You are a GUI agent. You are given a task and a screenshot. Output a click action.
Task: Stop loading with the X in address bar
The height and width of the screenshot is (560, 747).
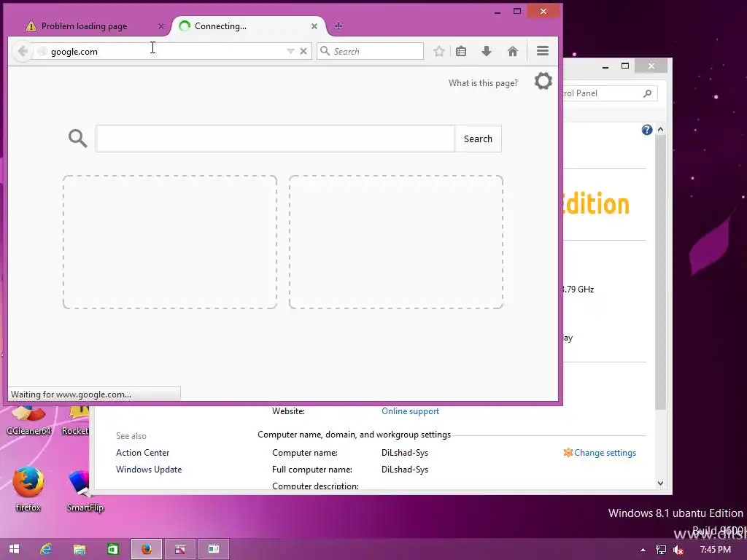[303, 51]
